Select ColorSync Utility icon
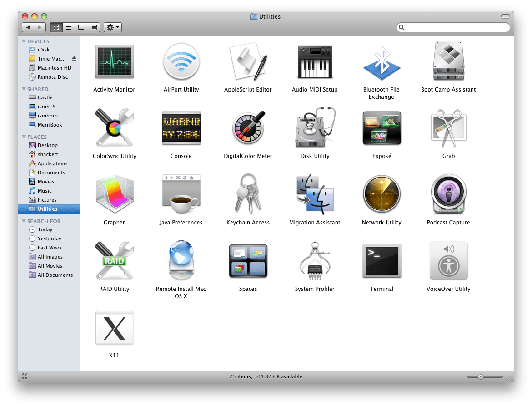Screen dimensions: 532x407 (x=114, y=128)
